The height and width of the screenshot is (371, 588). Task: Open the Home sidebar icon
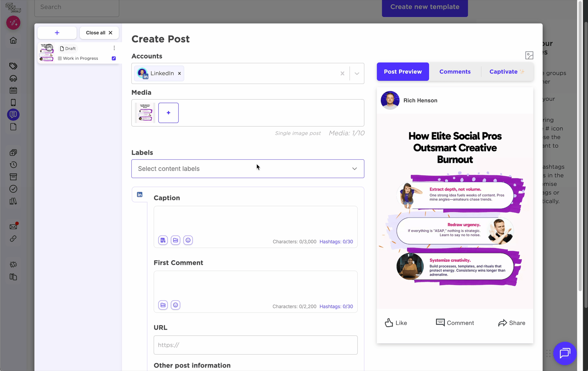tap(13, 40)
